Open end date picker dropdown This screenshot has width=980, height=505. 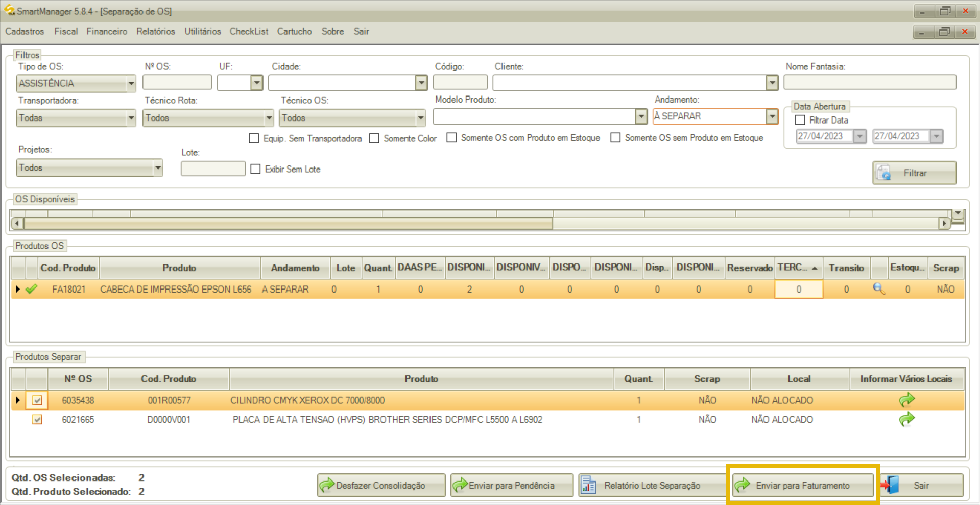(937, 136)
